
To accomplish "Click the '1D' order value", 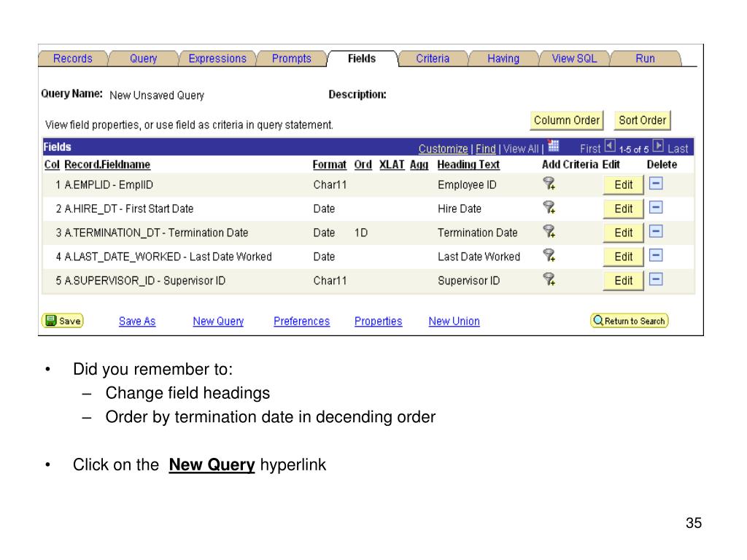I will point(360,233).
